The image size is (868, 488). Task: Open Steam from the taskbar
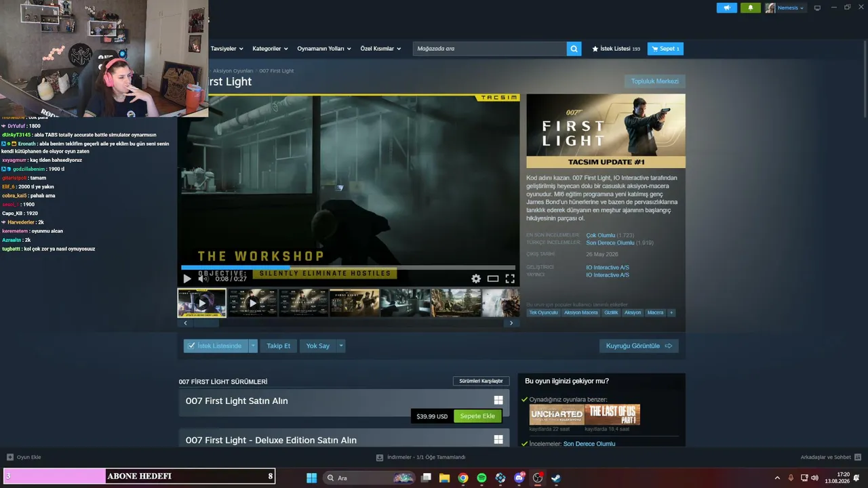pos(556,478)
